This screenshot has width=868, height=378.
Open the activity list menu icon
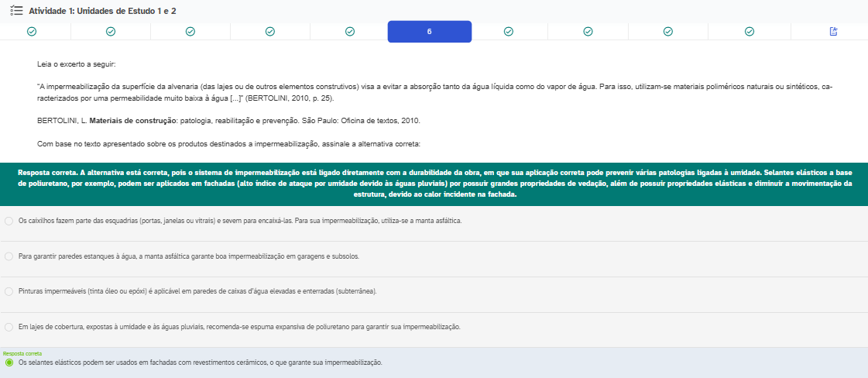[x=16, y=11]
